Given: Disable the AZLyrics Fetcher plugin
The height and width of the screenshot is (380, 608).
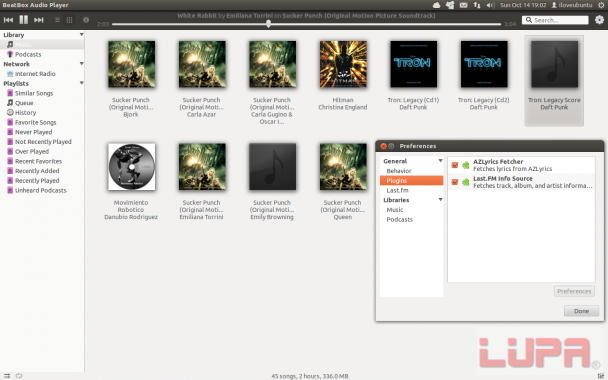Looking at the screenshot, I should 455,165.
